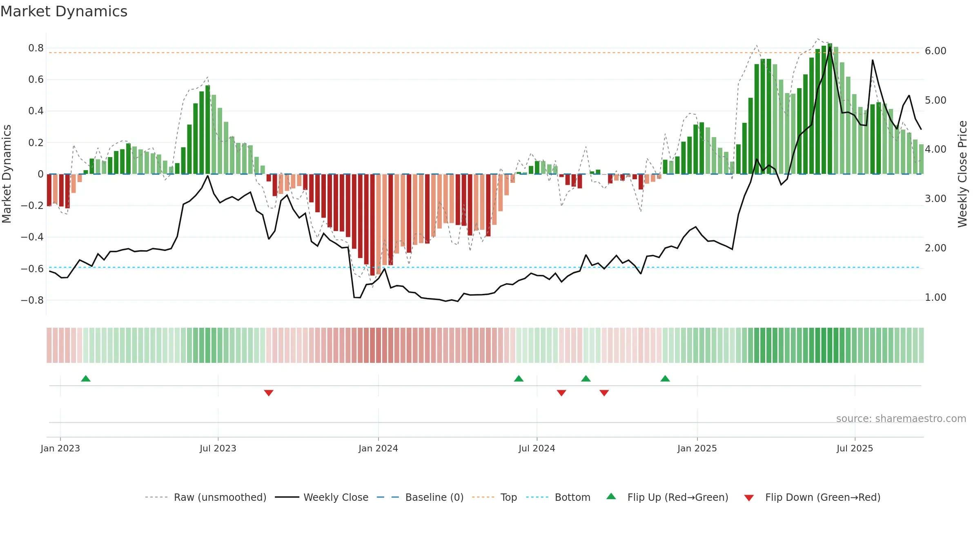Click the Flip Up marker, late November 2024
The width and height of the screenshot is (980, 551).
[665, 378]
